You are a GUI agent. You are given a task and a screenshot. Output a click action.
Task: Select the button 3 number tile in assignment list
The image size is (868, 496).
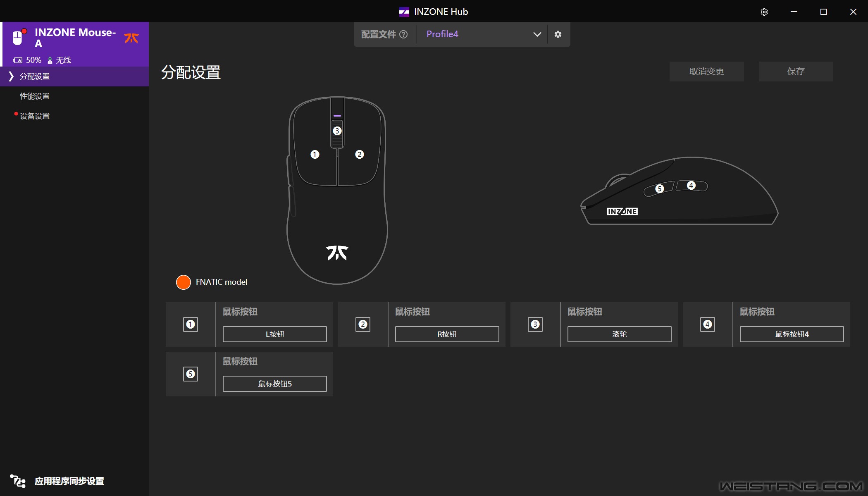click(x=535, y=324)
